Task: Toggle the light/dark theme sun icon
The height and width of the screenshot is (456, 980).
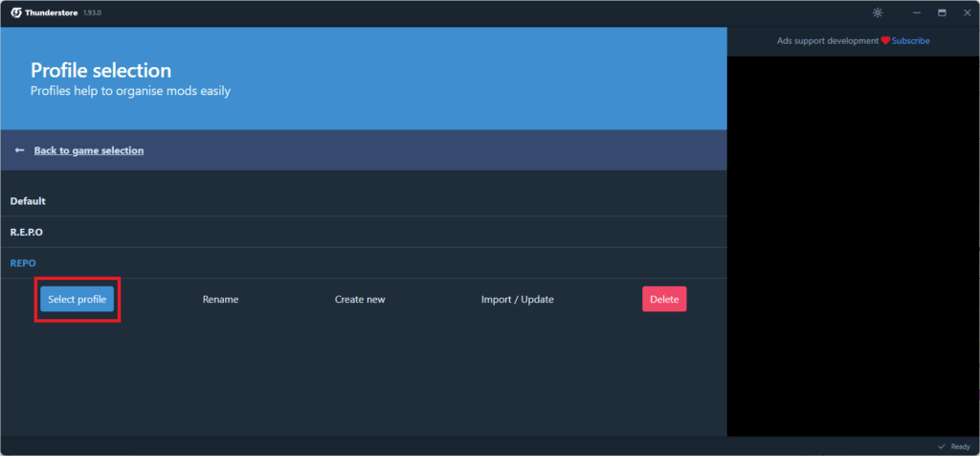Action: [x=878, y=13]
